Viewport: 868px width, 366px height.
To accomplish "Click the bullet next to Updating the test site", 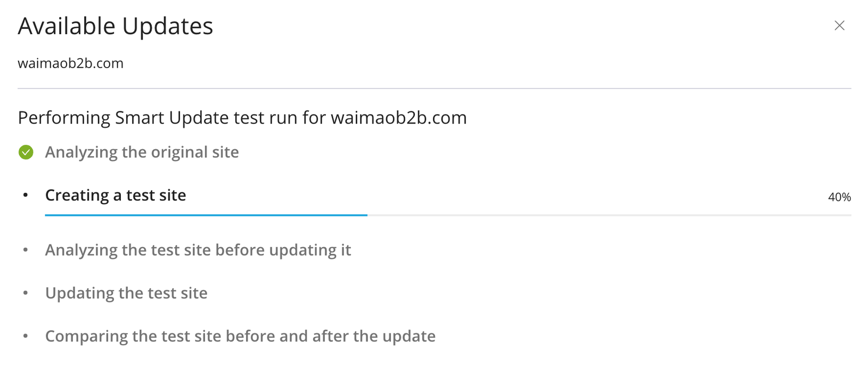I will point(24,293).
